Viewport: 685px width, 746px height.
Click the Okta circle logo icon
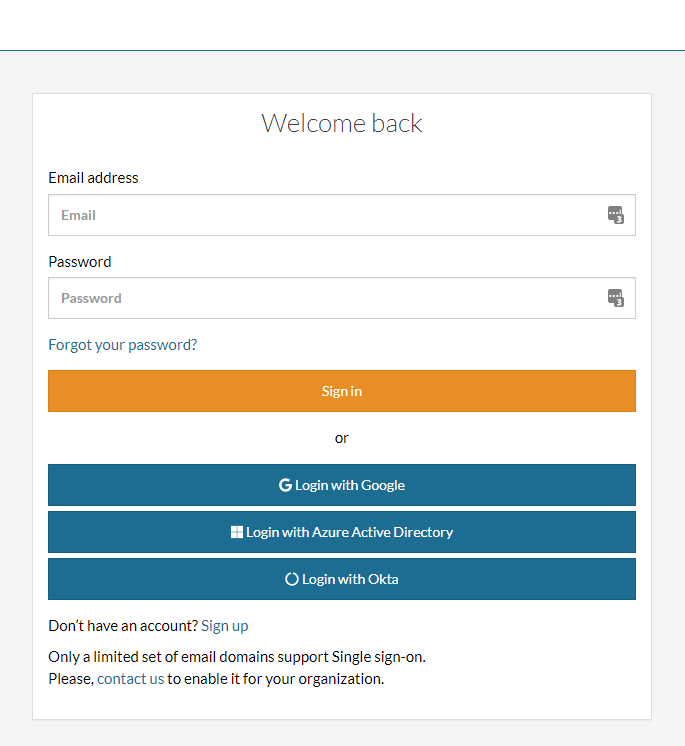[x=292, y=579]
